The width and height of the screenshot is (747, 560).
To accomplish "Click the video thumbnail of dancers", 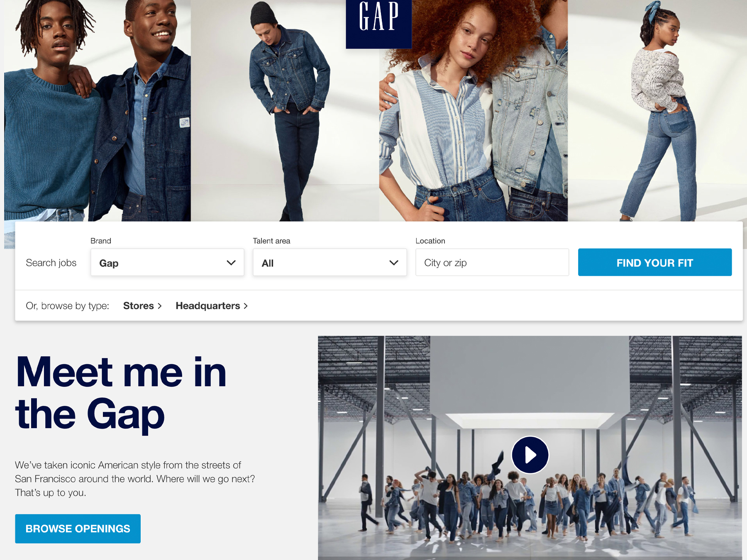I will (x=530, y=448).
